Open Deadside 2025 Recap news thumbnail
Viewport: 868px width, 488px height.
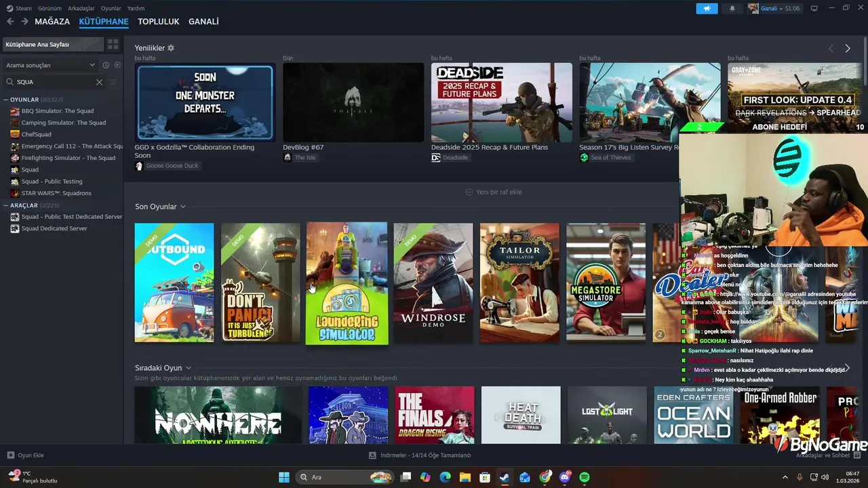(502, 102)
